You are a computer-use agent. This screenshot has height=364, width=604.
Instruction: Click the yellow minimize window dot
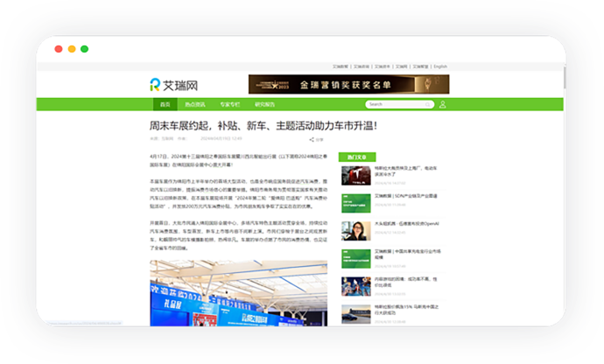point(72,49)
